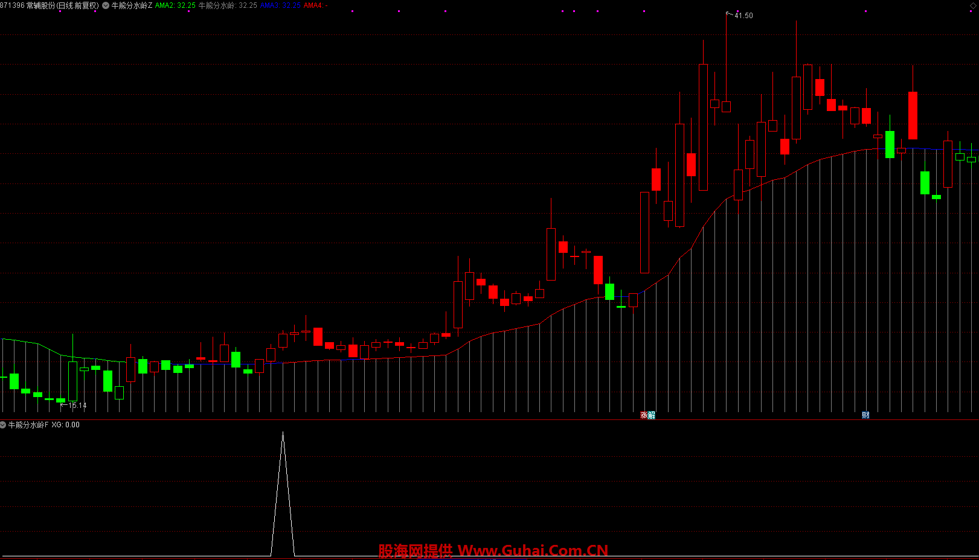Open the sub-panel 牛熊分水岭F indicator dropdown arrow

3,425
